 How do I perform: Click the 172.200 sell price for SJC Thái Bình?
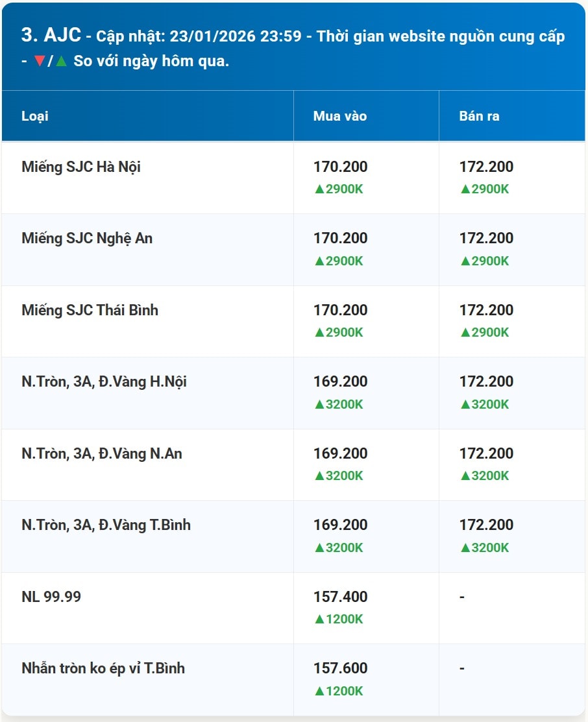coord(486,310)
